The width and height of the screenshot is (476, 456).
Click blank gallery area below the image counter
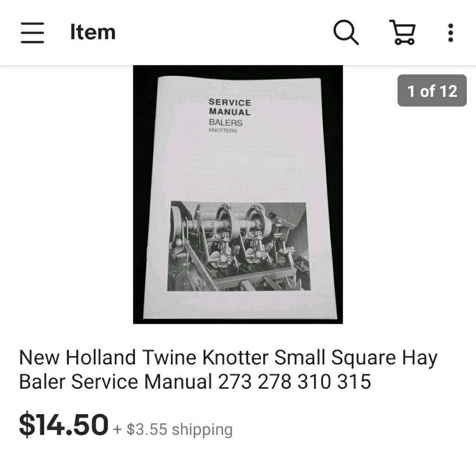[410, 212]
